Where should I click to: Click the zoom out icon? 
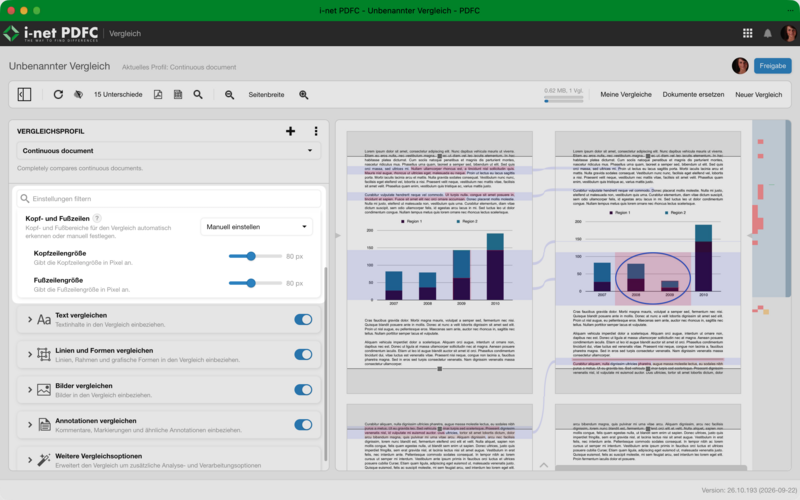(230, 94)
